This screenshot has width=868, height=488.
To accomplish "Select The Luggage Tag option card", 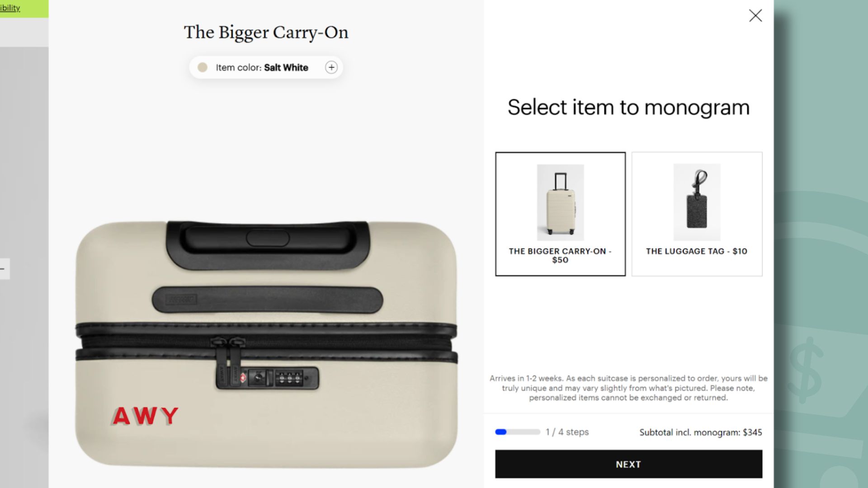I will (x=697, y=214).
